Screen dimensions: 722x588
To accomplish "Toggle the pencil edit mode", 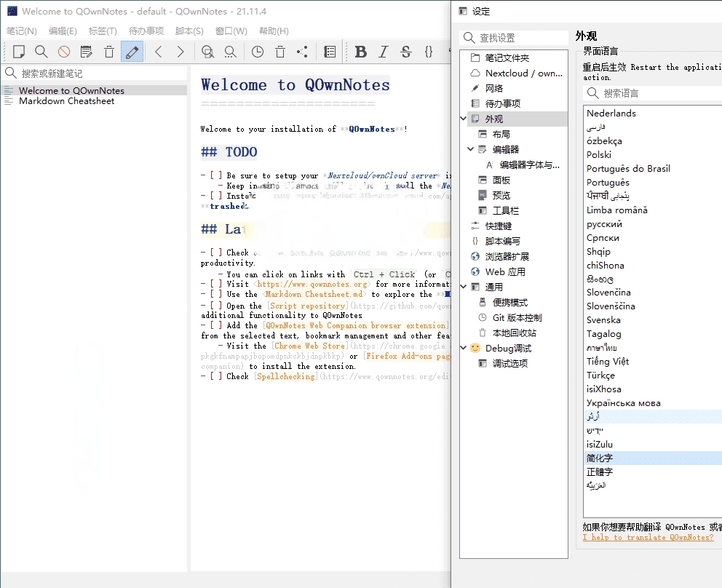I will click(x=132, y=51).
